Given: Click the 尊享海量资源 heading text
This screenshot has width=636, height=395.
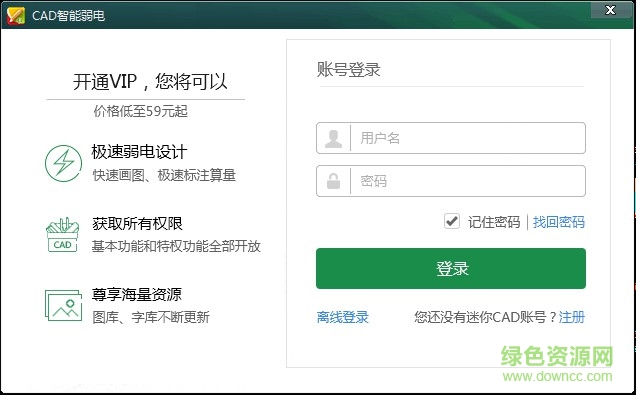Looking at the screenshot, I should [x=137, y=295].
